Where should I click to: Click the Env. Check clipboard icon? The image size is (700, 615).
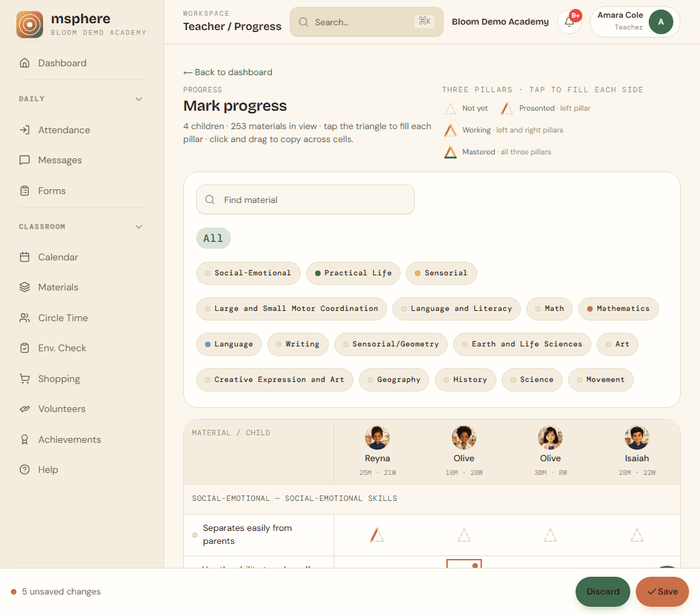[x=25, y=348]
